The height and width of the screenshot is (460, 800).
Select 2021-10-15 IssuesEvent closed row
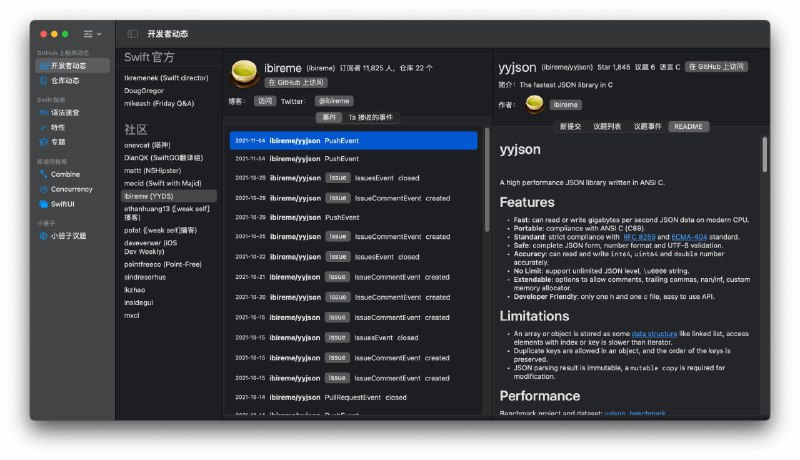point(354,338)
